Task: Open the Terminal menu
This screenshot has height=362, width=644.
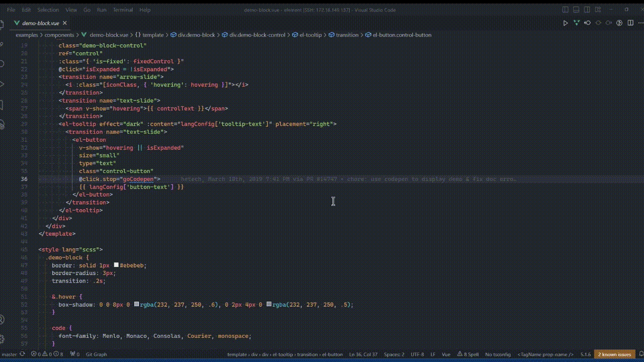Action: [122, 10]
